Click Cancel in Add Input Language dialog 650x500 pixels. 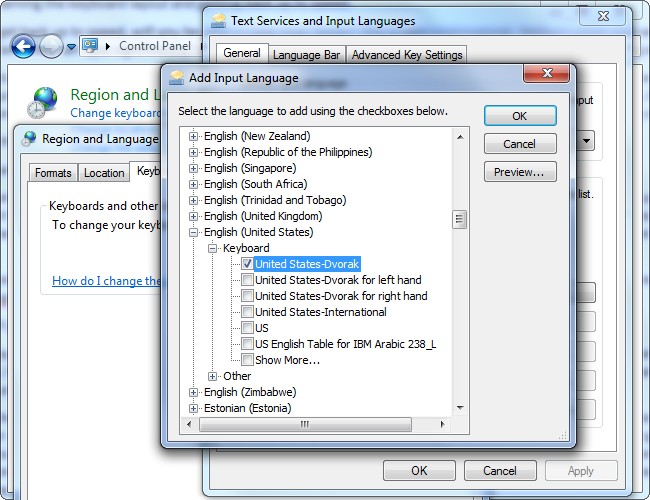[520, 144]
